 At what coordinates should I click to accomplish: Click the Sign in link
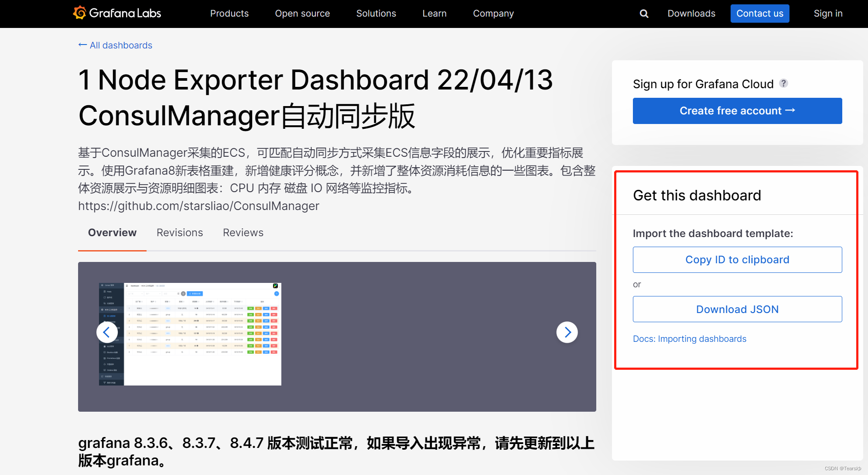[x=828, y=13]
